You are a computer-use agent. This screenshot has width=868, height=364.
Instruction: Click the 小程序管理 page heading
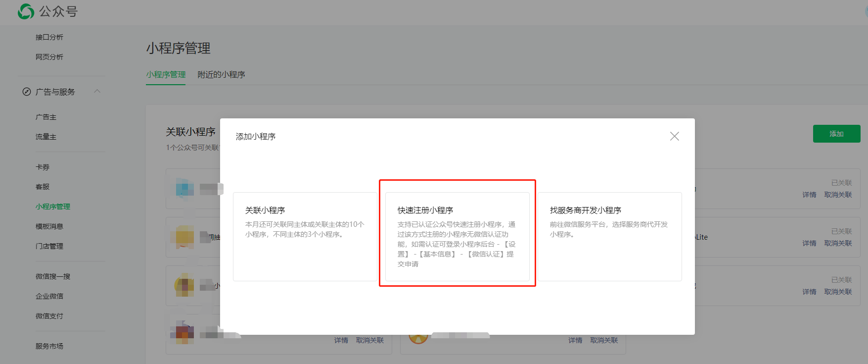point(179,48)
